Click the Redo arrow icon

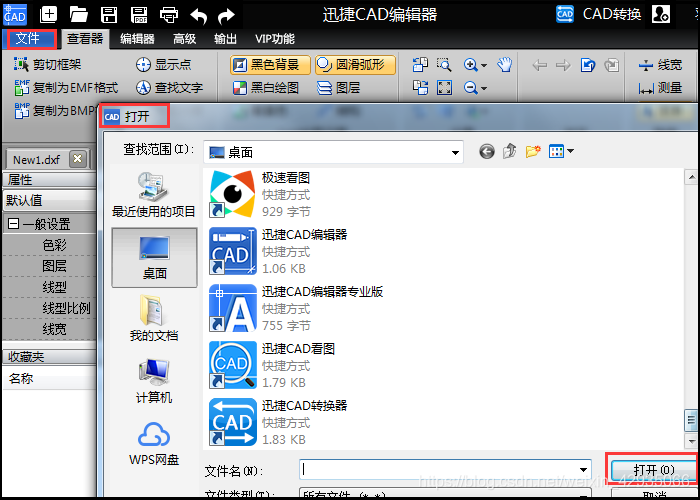coord(227,16)
